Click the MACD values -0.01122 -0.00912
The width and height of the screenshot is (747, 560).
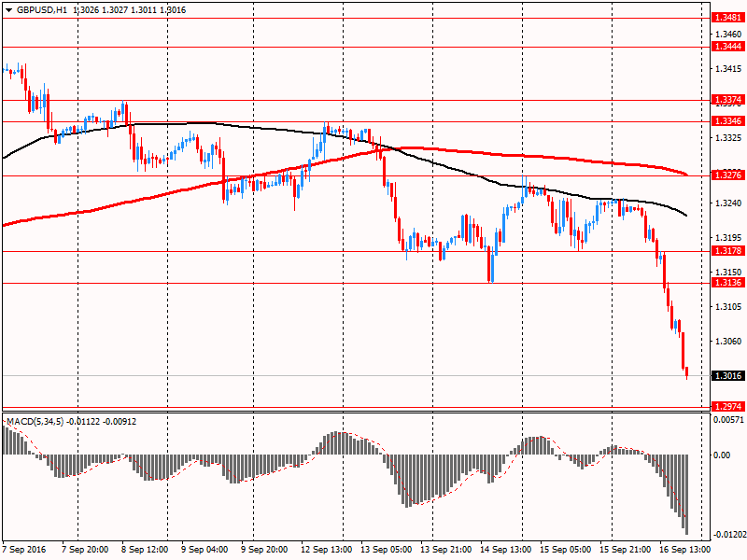click(x=102, y=422)
